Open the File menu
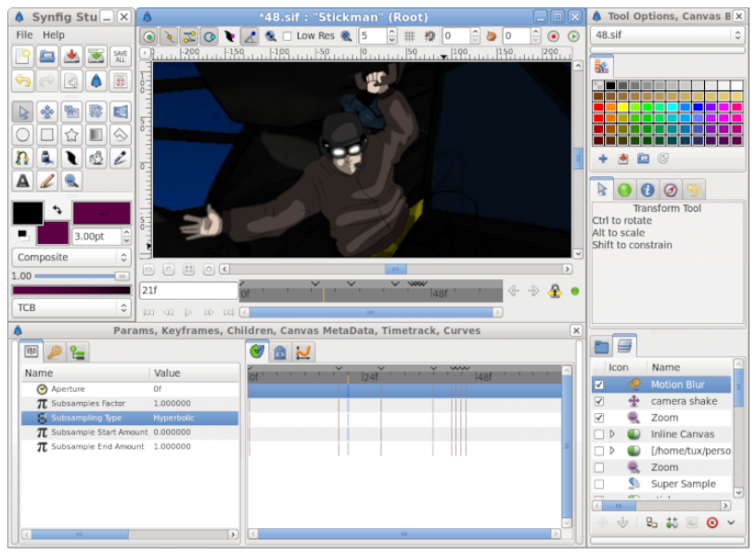 point(24,35)
